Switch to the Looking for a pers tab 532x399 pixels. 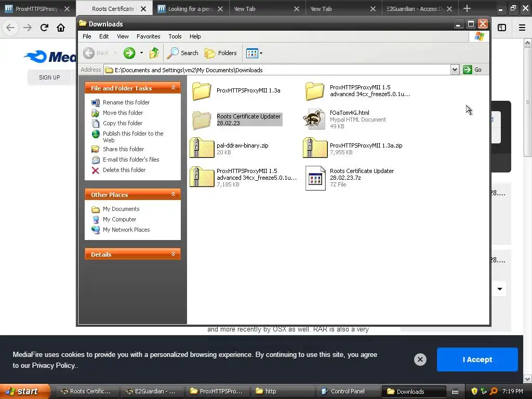pyautogui.click(x=190, y=9)
